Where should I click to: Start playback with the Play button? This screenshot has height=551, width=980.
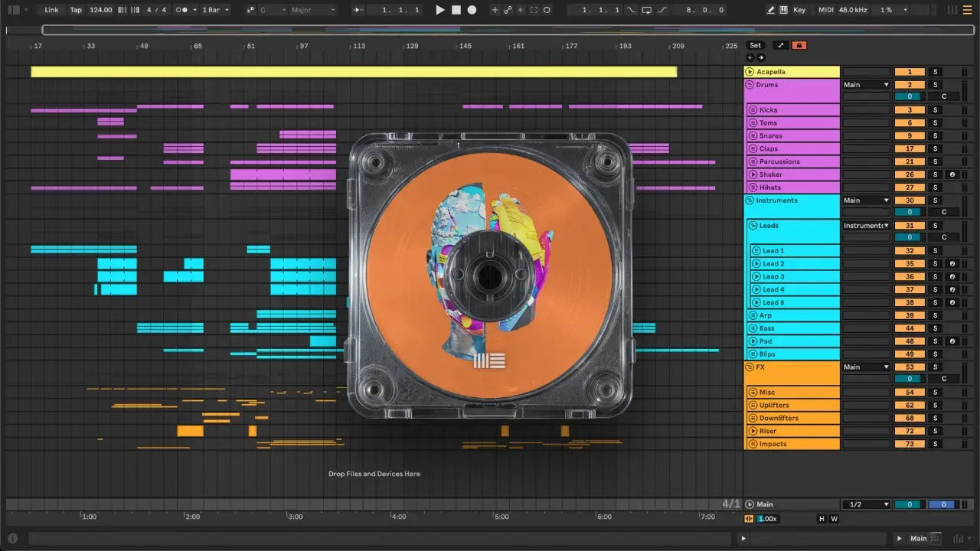click(439, 10)
